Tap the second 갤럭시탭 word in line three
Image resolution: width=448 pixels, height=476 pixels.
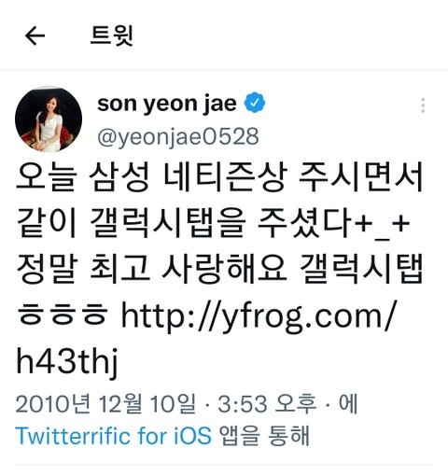pos(362,270)
